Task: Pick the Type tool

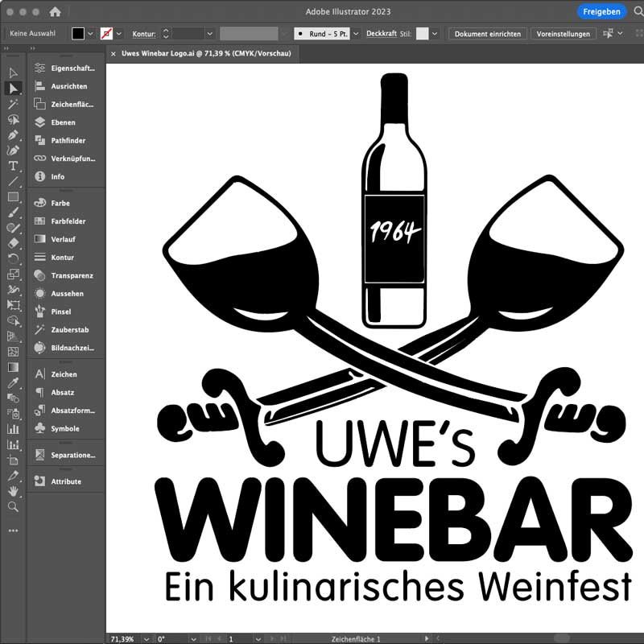Action: [13, 166]
